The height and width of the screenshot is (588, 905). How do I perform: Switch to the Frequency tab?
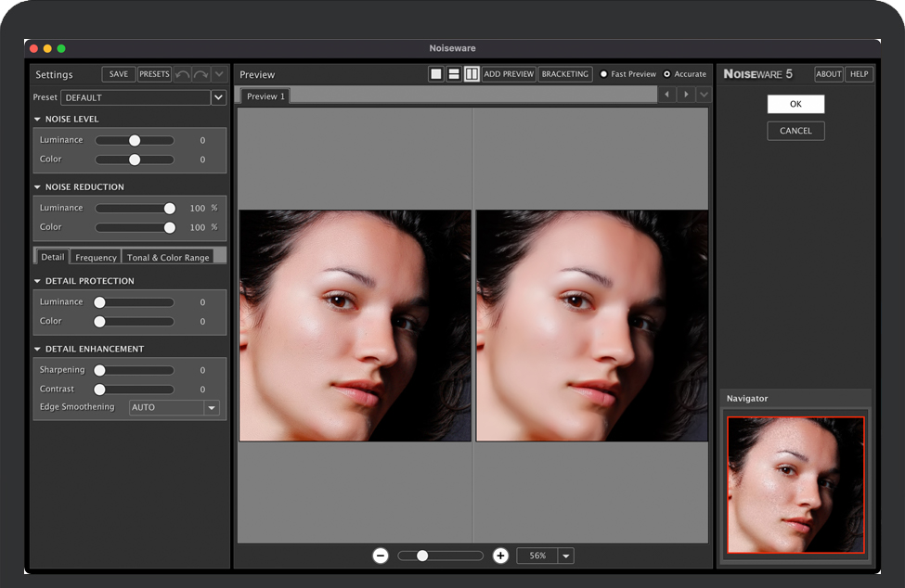click(x=96, y=257)
